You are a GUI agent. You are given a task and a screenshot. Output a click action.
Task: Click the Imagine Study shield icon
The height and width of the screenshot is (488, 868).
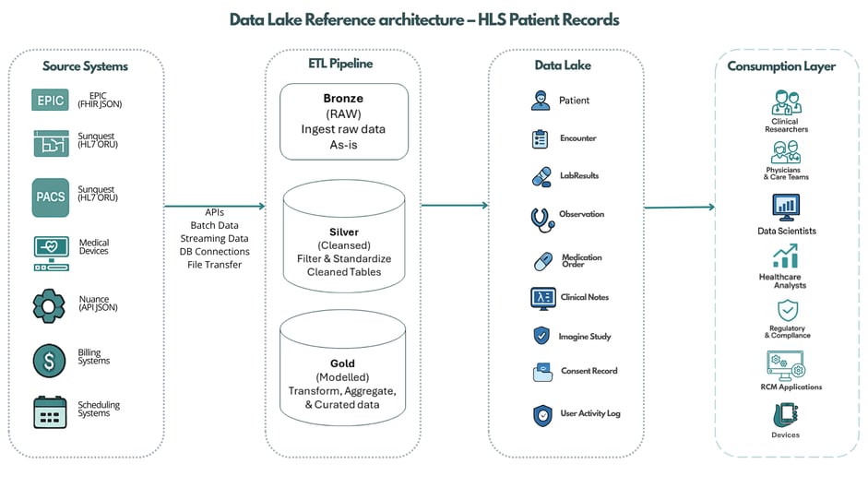(x=541, y=336)
